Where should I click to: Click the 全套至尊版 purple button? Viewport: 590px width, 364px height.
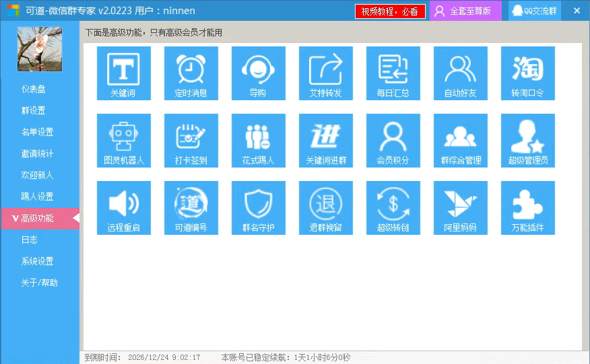tap(465, 11)
